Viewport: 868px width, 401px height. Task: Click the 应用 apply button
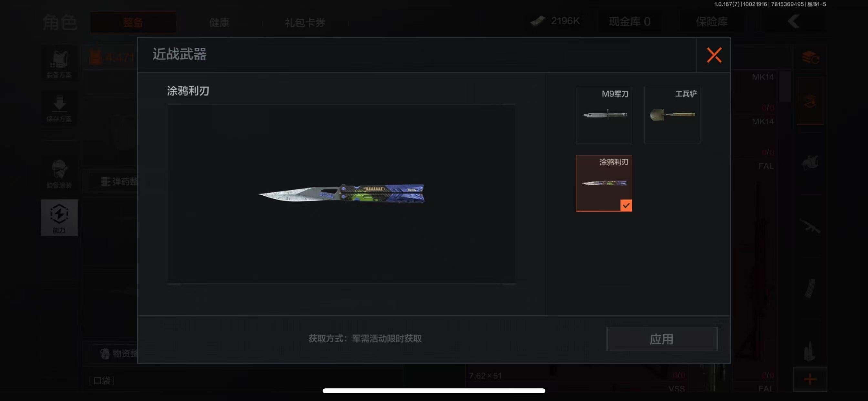pyautogui.click(x=661, y=339)
